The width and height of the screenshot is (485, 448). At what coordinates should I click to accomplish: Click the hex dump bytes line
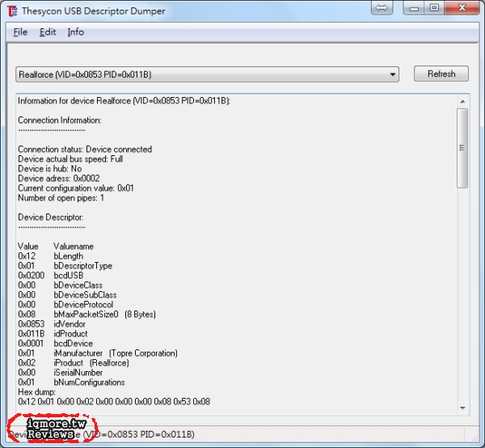pyautogui.click(x=114, y=402)
